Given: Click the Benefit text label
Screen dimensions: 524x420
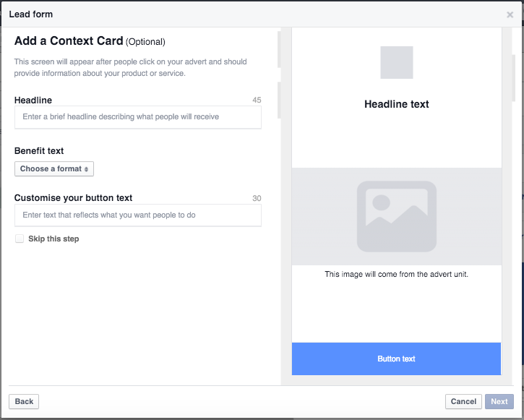Looking at the screenshot, I should (x=39, y=151).
